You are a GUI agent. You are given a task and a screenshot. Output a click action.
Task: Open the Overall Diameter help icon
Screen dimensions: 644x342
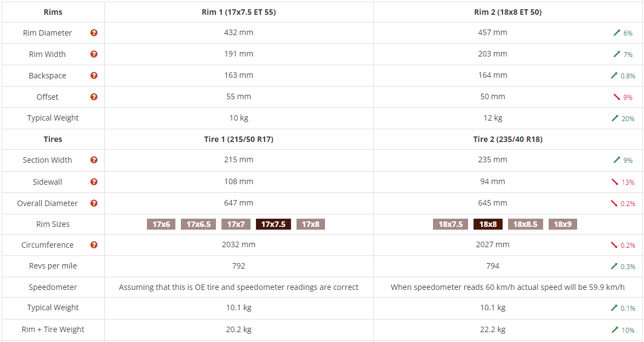(x=94, y=203)
